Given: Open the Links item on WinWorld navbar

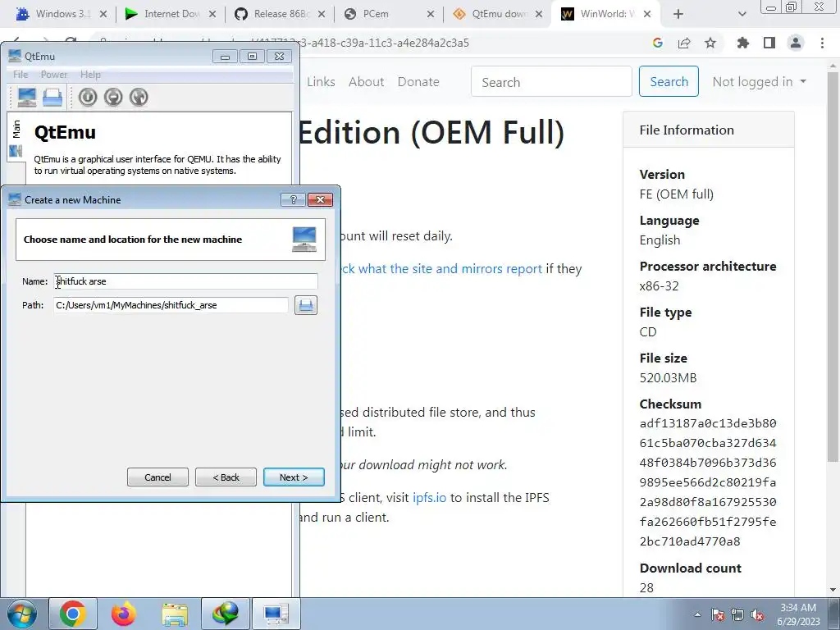Looking at the screenshot, I should pyautogui.click(x=321, y=81).
